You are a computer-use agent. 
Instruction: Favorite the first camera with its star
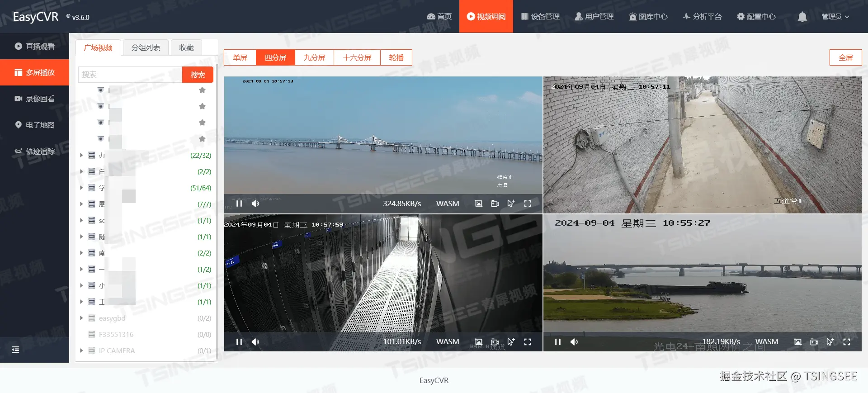point(203,90)
